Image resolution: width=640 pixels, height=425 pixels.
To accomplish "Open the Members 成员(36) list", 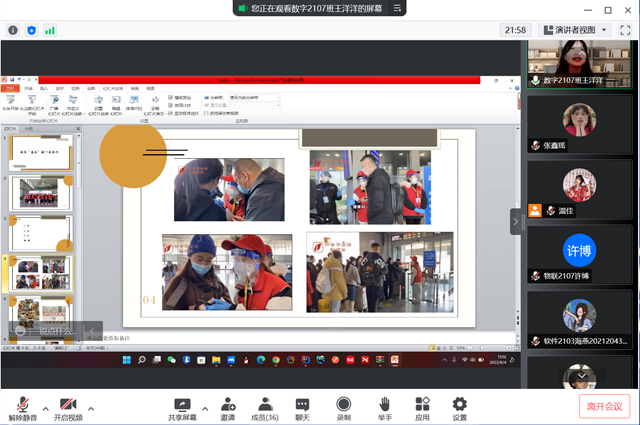I will [265, 409].
